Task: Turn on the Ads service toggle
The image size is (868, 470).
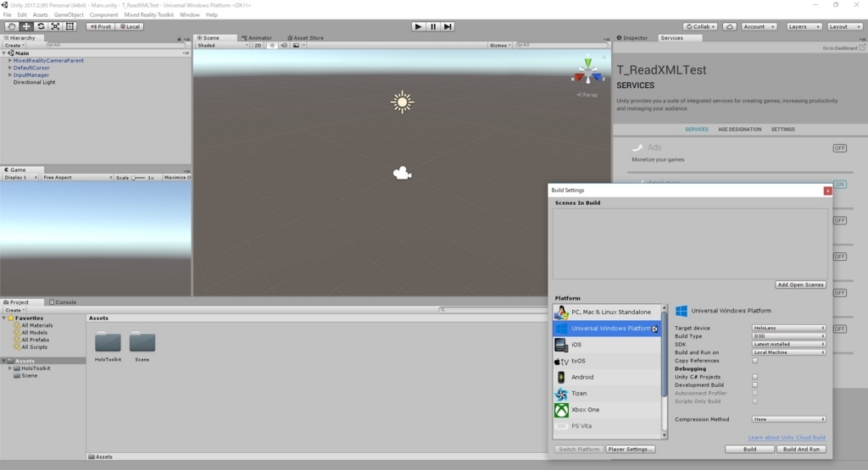Action: 840,148
